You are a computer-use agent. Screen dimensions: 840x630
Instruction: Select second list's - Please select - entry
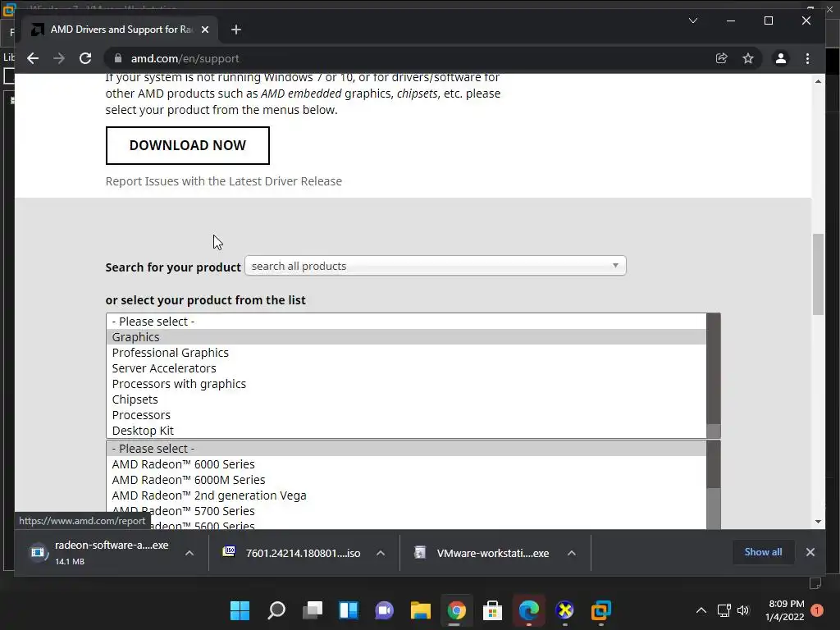406,449
